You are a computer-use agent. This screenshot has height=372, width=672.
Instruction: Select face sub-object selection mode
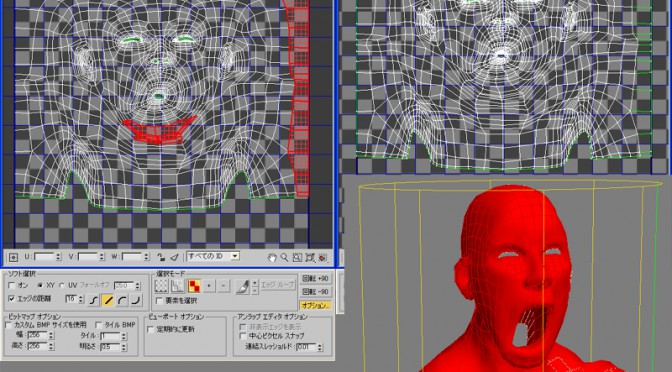coord(194,286)
